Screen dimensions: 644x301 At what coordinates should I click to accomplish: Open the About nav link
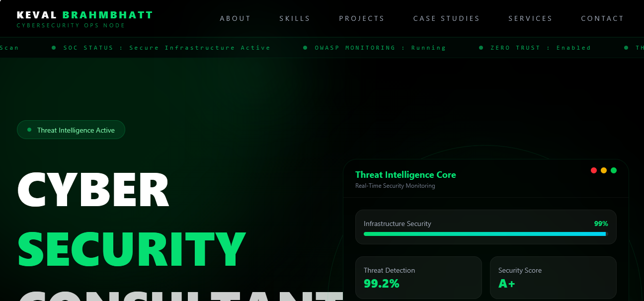click(236, 18)
